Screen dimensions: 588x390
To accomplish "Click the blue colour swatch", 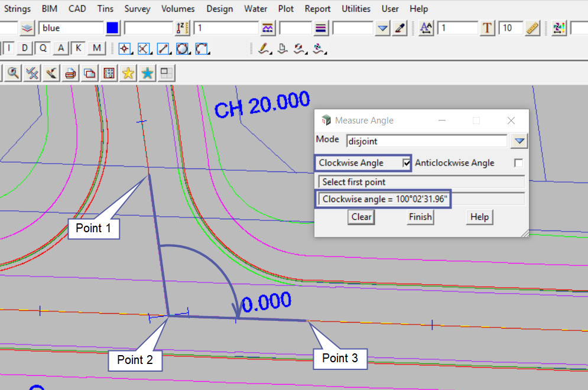I will [x=113, y=28].
